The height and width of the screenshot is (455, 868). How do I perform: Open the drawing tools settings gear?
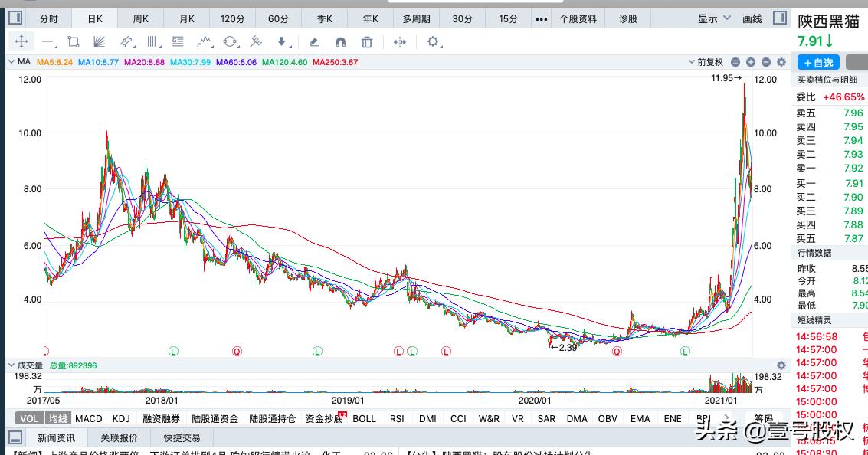(433, 44)
